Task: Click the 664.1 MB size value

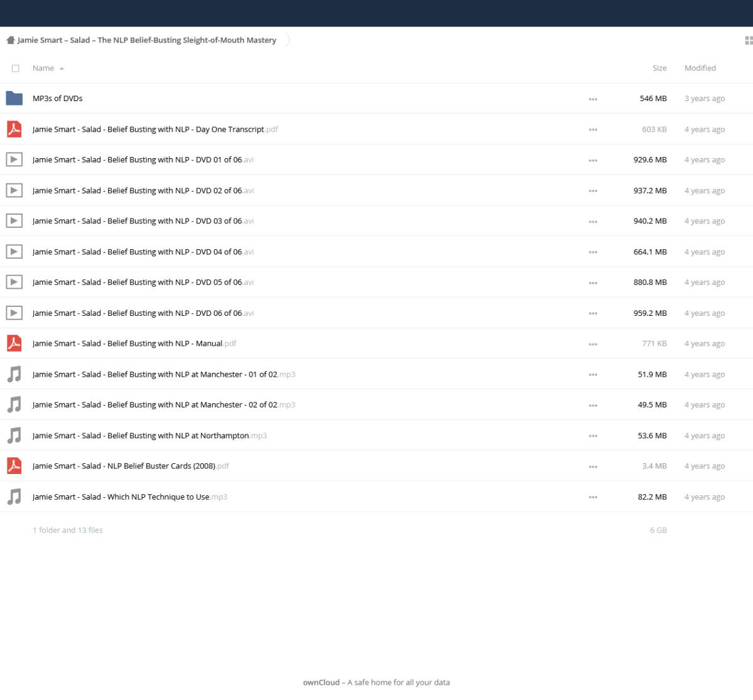Action: pos(650,252)
